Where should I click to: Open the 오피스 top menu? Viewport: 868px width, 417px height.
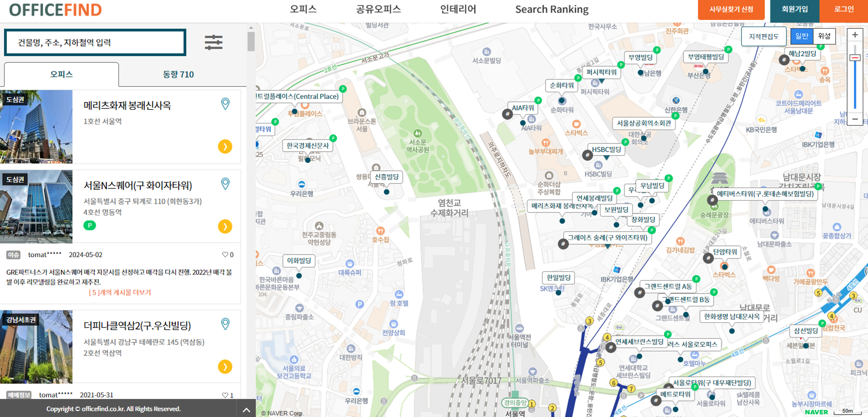coord(303,9)
